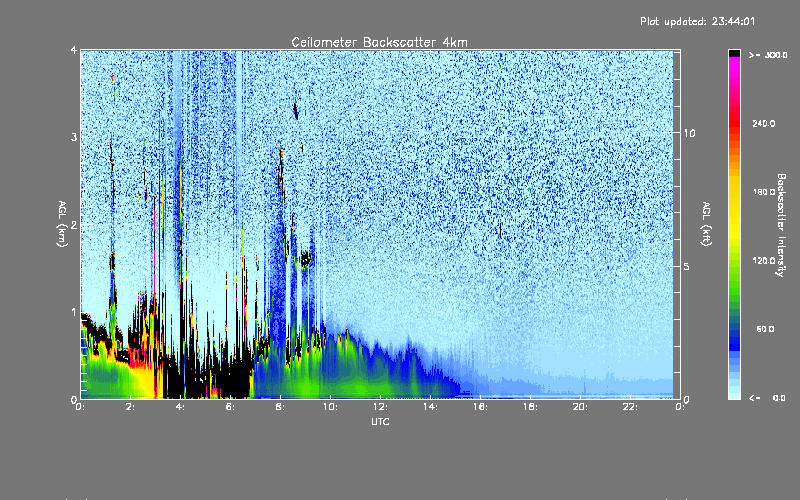Click the 1 tick on the km axis

(74, 312)
